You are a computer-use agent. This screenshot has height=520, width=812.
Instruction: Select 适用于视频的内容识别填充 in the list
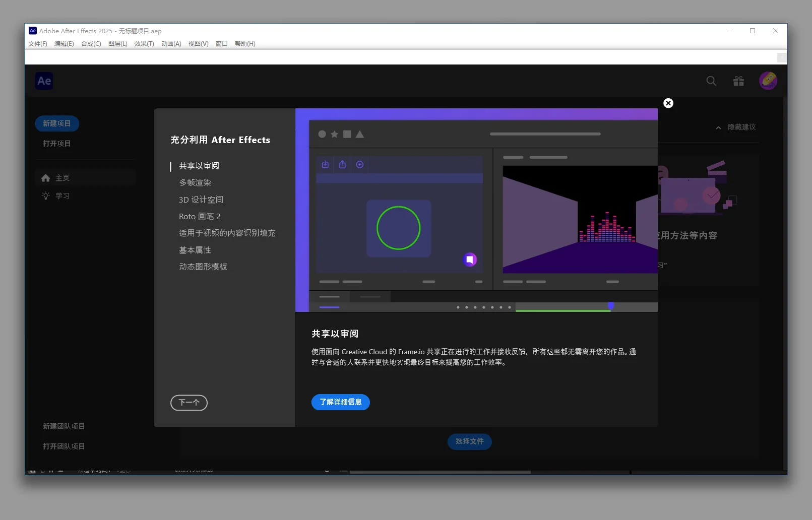(227, 233)
